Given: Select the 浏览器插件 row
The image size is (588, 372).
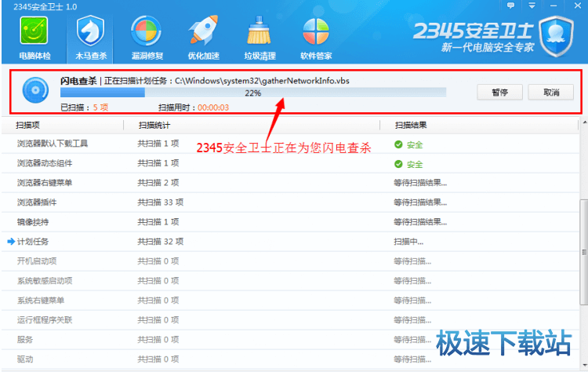Looking at the screenshot, I should 290,202.
